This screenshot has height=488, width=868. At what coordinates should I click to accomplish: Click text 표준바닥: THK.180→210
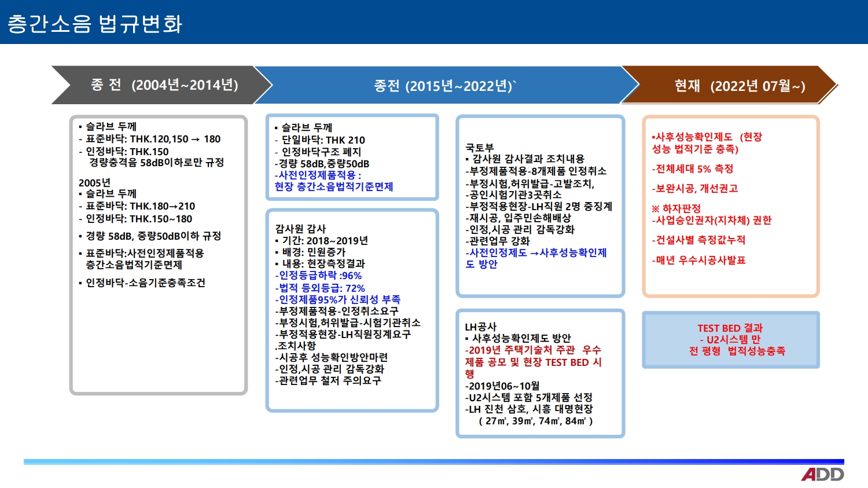tap(141, 206)
